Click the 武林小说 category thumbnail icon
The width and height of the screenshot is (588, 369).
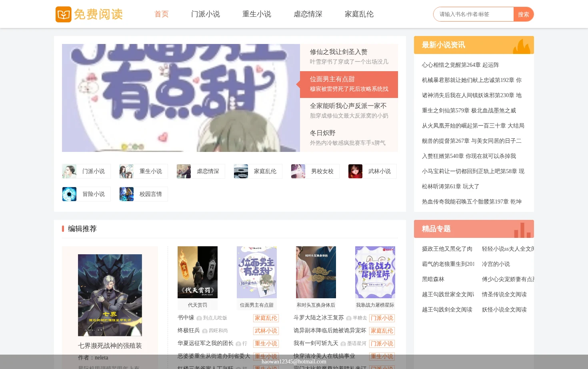(355, 171)
